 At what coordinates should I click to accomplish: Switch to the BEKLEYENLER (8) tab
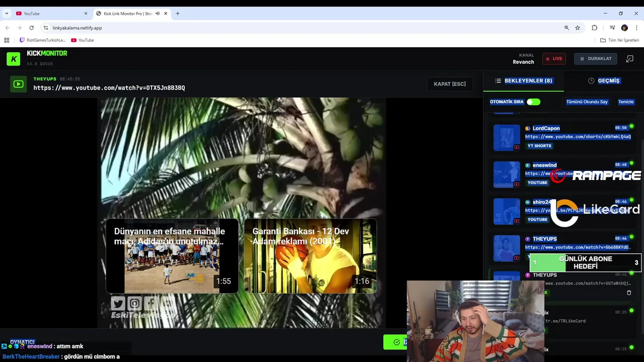523,80
